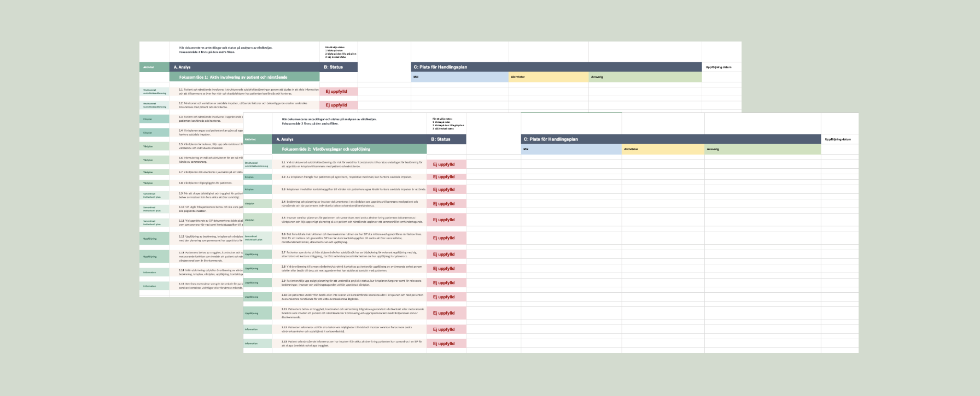The image size is (980, 396).
Task: Open the status cell beside row 2.4
Action: pyautogui.click(x=446, y=204)
